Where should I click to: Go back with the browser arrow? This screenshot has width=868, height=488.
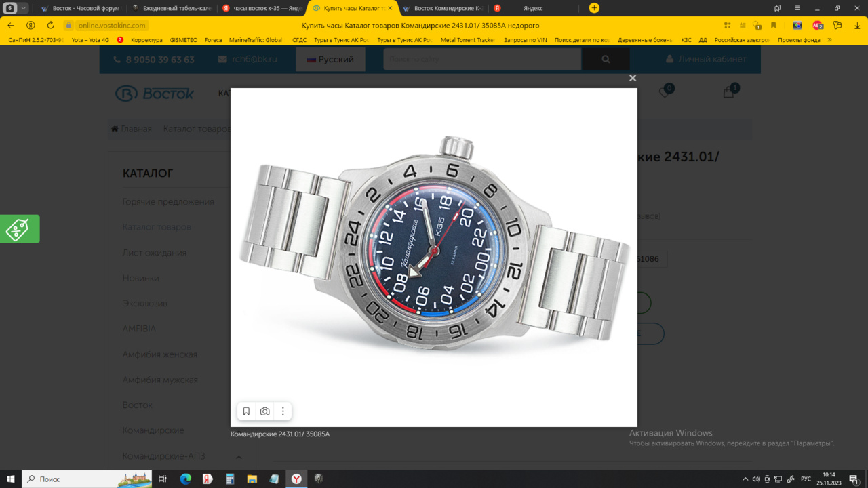click(x=11, y=25)
